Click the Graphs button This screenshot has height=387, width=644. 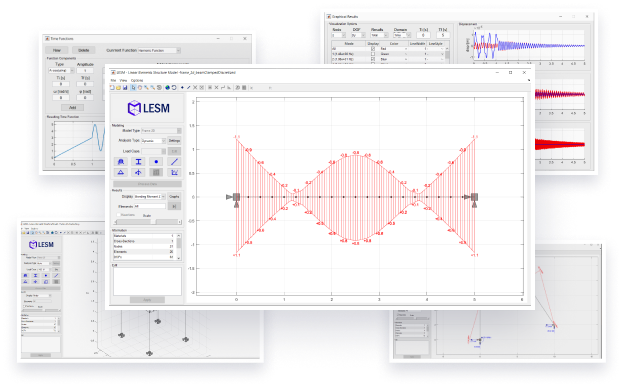coord(174,197)
